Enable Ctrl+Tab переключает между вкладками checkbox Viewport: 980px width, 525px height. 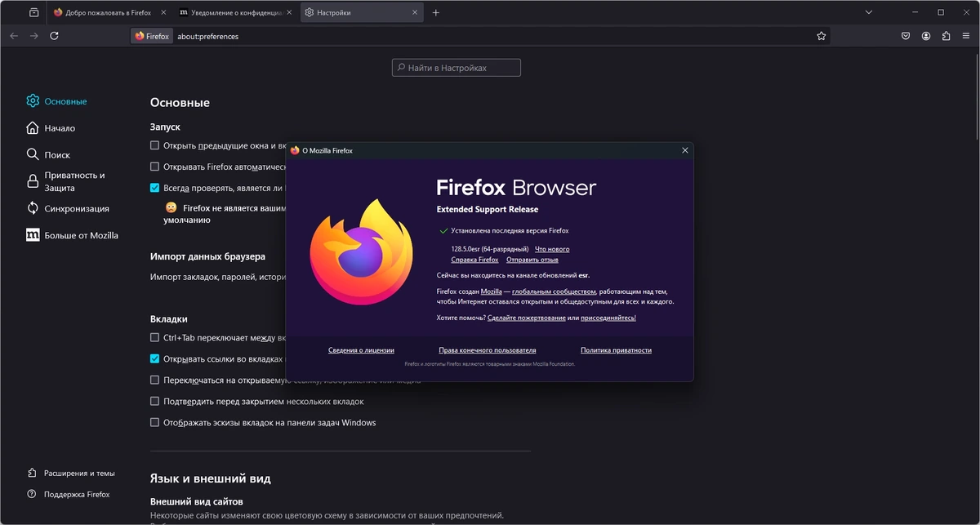click(x=155, y=337)
